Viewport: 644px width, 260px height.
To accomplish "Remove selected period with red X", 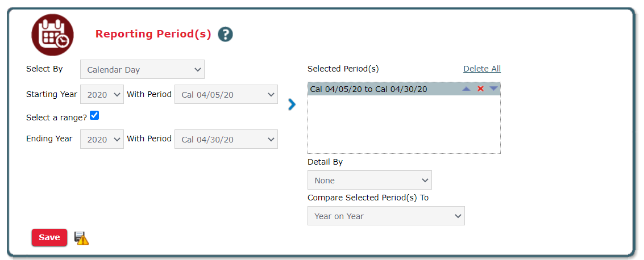I will (x=480, y=89).
